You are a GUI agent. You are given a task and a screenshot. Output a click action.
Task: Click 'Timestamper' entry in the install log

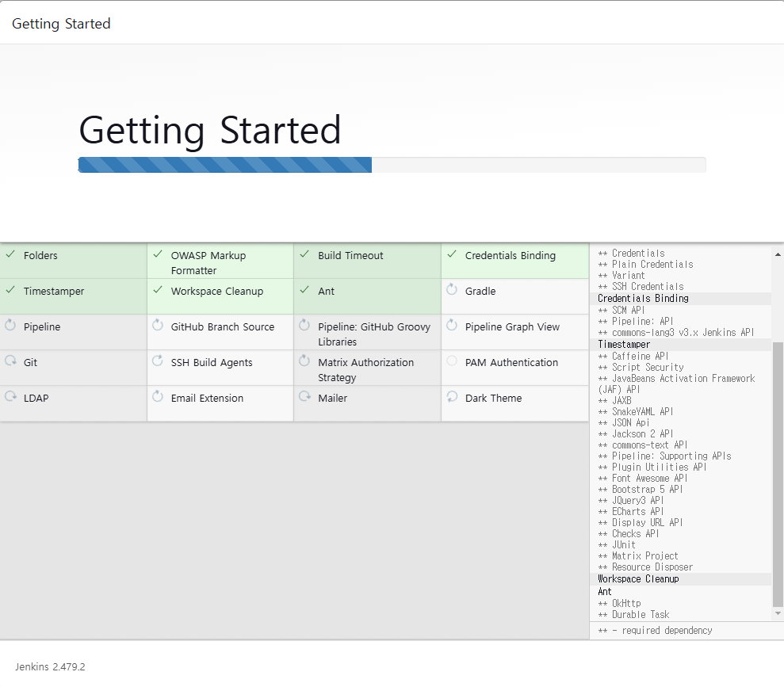pos(624,344)
